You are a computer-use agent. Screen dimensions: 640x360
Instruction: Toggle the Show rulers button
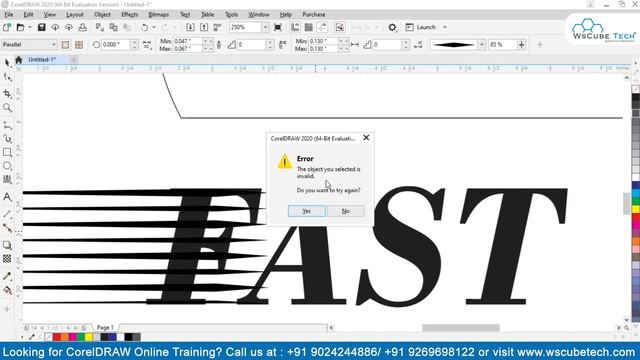pos(295,27)
